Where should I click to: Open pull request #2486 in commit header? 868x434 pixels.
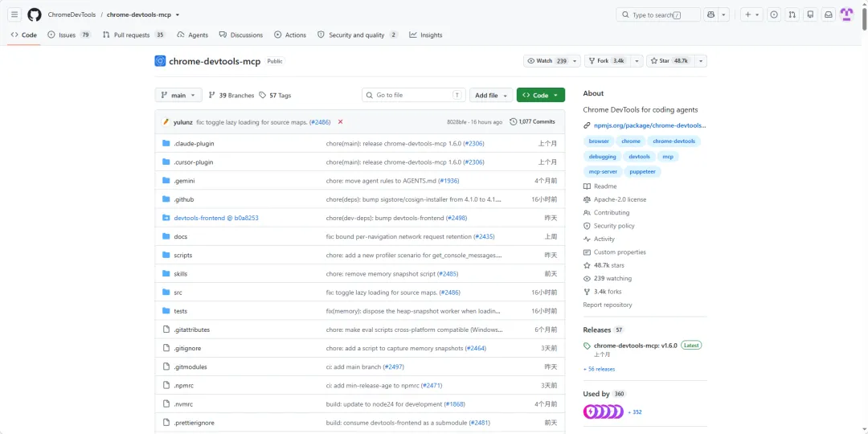pyautogui.click(x=319, y=122)
